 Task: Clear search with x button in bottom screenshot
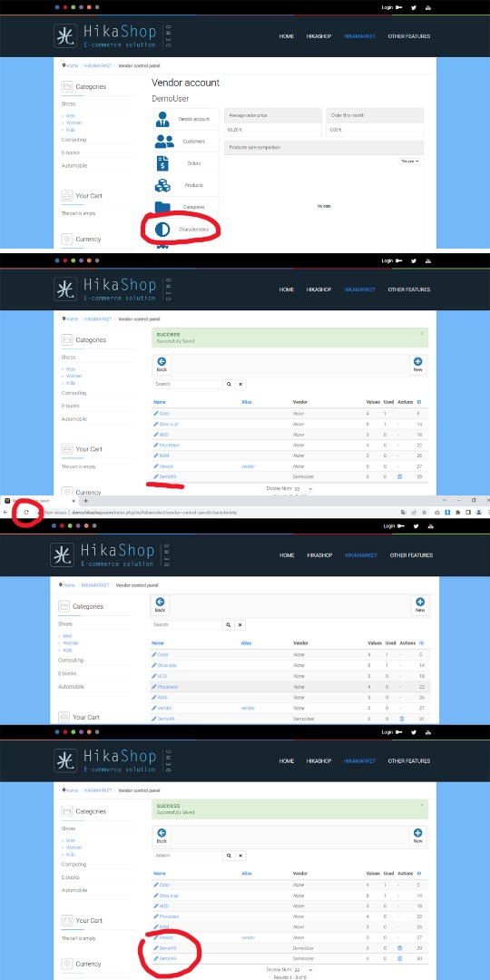(241, 855)
